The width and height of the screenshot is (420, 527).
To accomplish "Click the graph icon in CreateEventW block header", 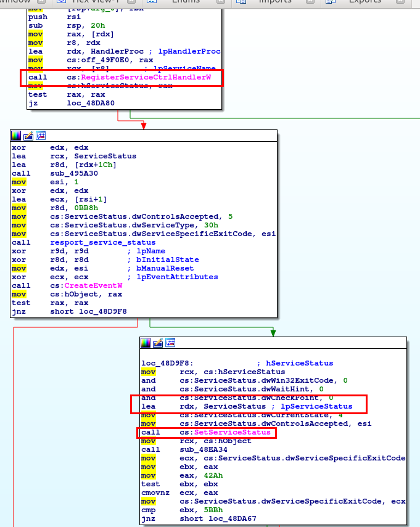I will pos(41,135).
